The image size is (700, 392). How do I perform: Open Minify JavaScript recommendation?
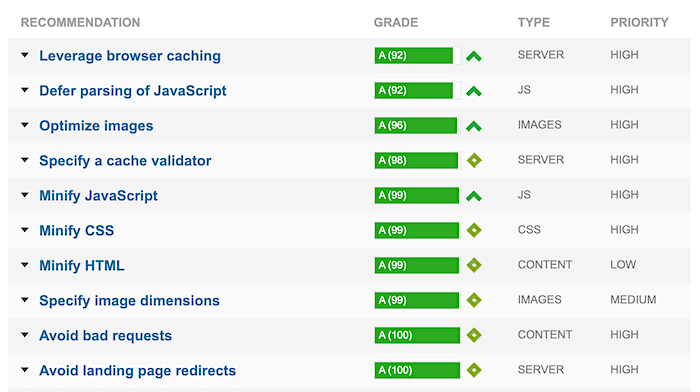pos(99,196)
